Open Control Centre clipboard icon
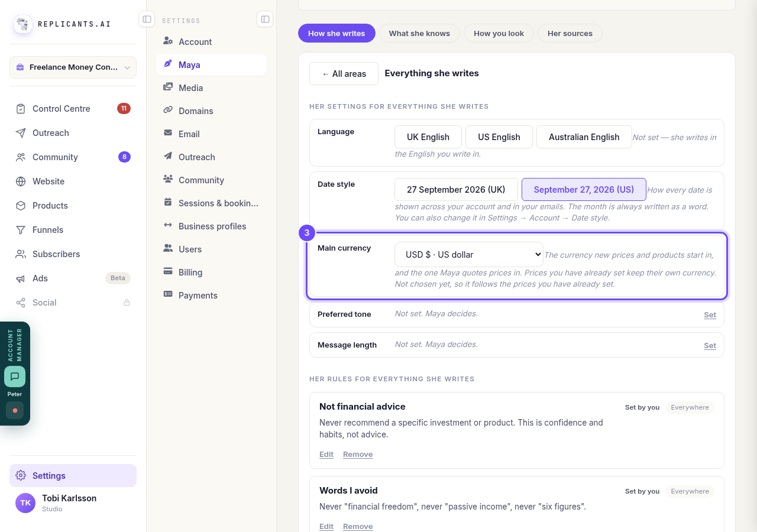This screenshot has width=757, height=532. [x=21, y=109]
